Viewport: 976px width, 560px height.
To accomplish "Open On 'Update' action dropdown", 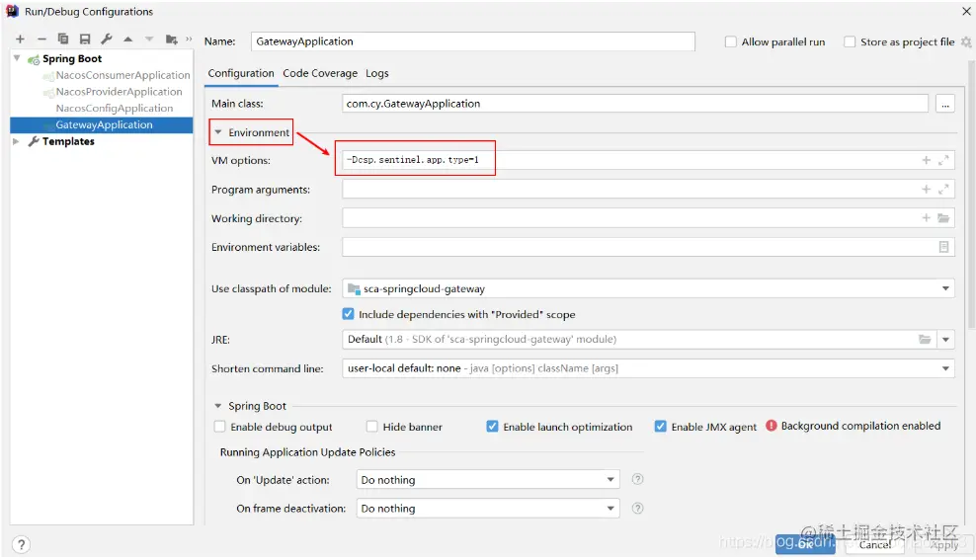I will pyautogui.click(x=610, y=480).
